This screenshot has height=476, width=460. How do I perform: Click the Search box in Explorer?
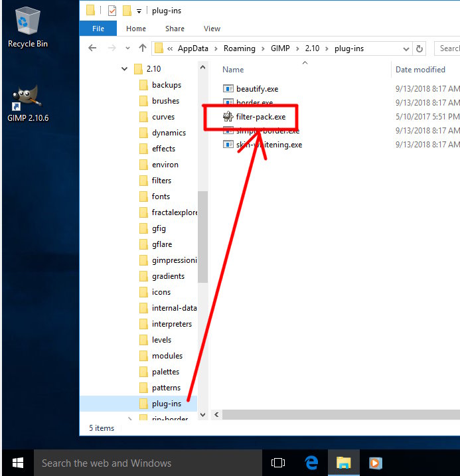tap(447, 48)
